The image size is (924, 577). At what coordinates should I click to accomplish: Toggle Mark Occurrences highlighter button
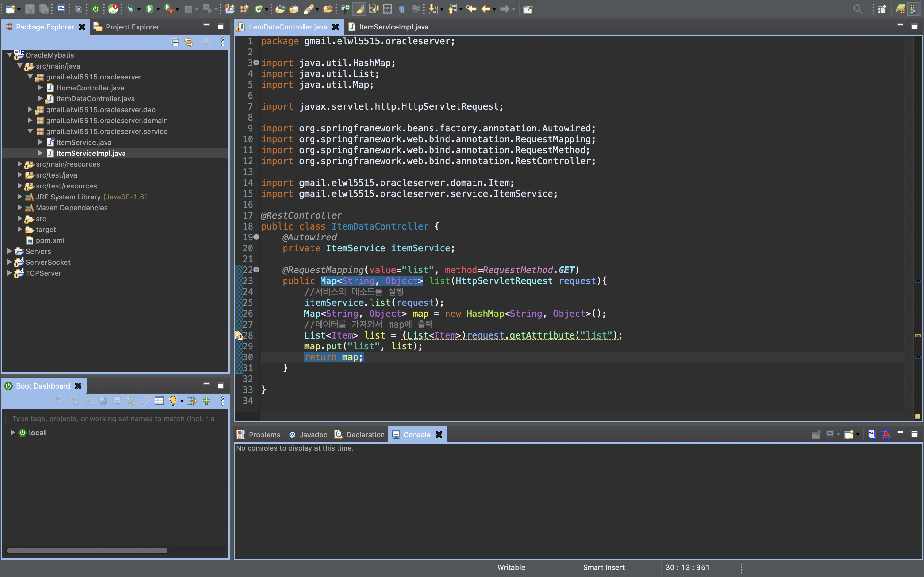tap(359, 9)
